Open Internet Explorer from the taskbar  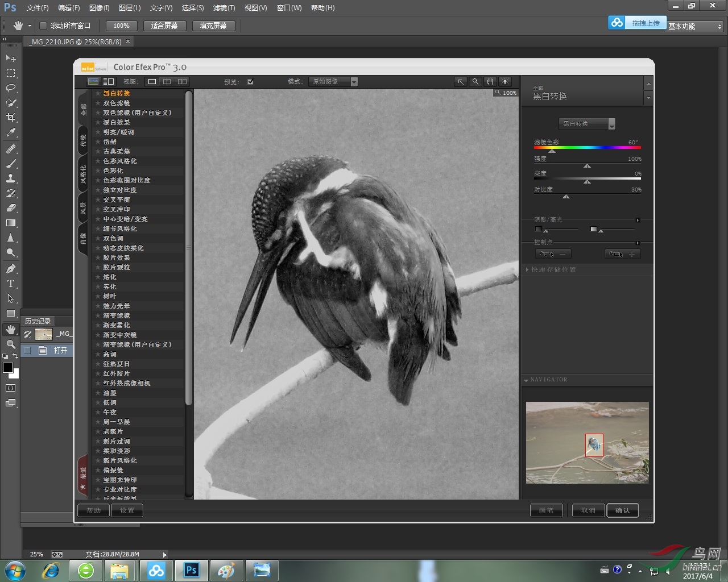pyautogui.click(x=51, y=571)
